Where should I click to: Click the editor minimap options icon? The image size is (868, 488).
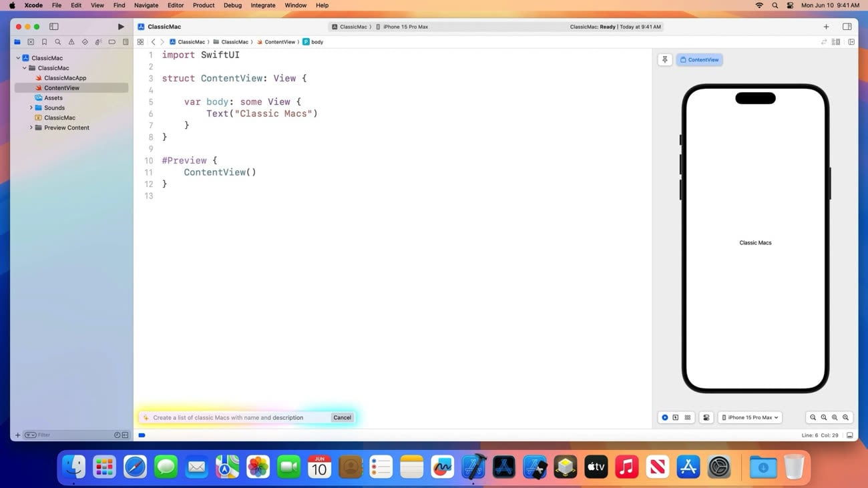click(837, 41)
